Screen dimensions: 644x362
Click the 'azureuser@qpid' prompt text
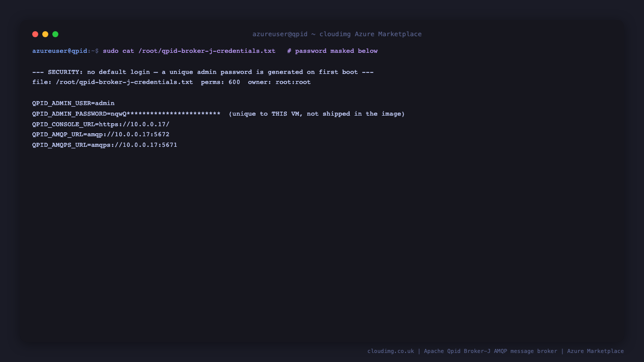(x=60, y=51)
